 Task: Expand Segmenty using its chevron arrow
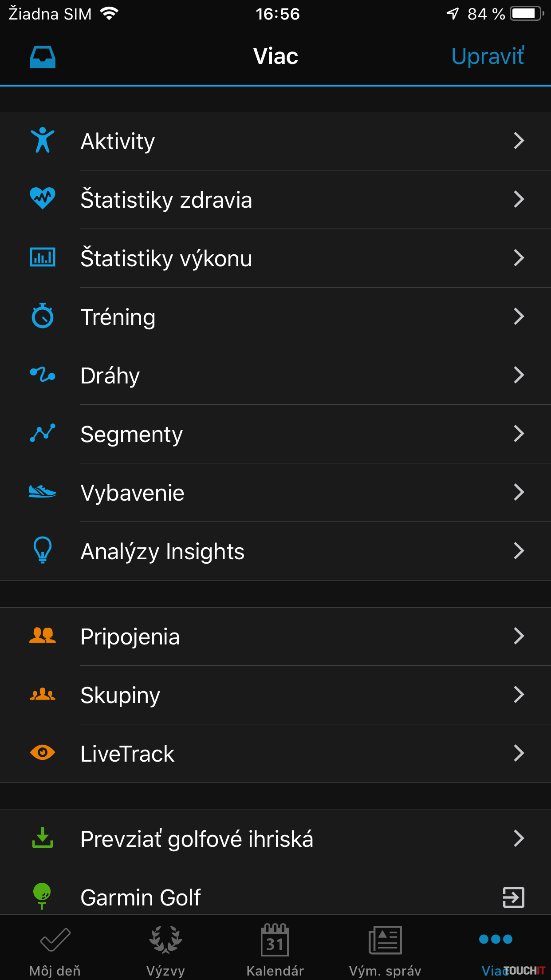pos(519,434)
